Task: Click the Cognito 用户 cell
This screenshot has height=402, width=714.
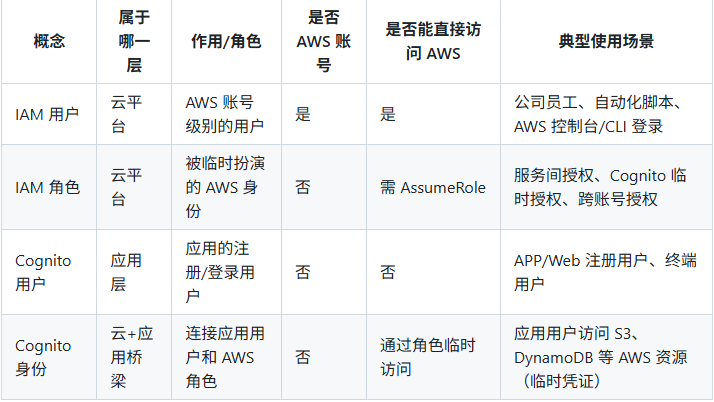Action: click(x=44, y=272)
